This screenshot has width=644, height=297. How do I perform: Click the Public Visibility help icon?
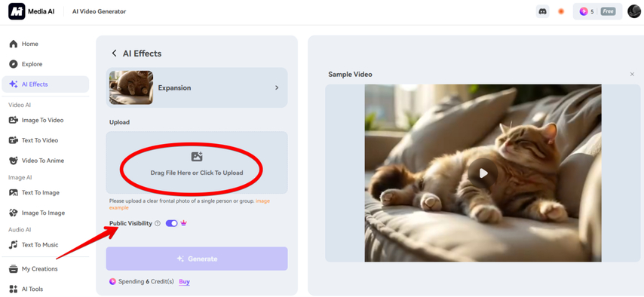click(x=158, y=223)
